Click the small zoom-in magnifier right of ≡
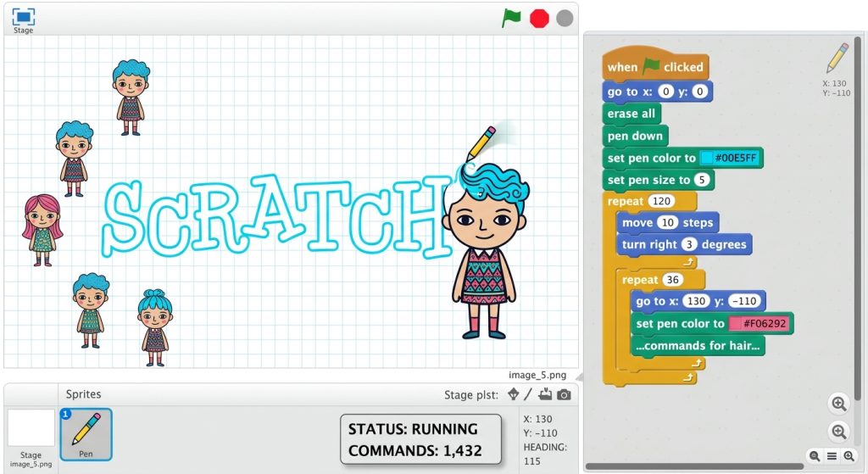This screenshot has height=474, width=868. (849, 455)
